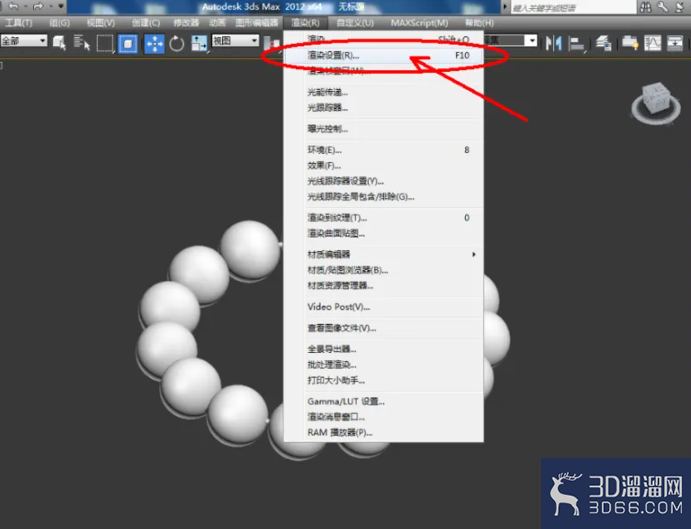Open the MAXScript(M) menu
This screenshot has width=691, height=529.
tap(419, 23)
